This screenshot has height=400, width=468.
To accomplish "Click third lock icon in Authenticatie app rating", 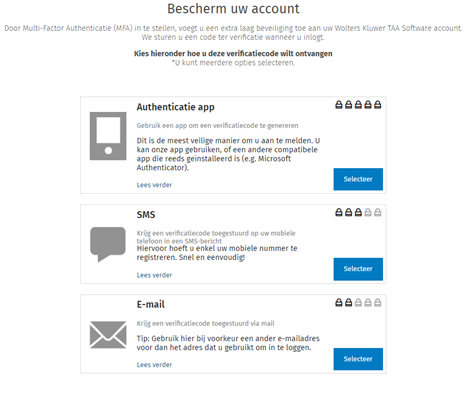I will [358, 105].
